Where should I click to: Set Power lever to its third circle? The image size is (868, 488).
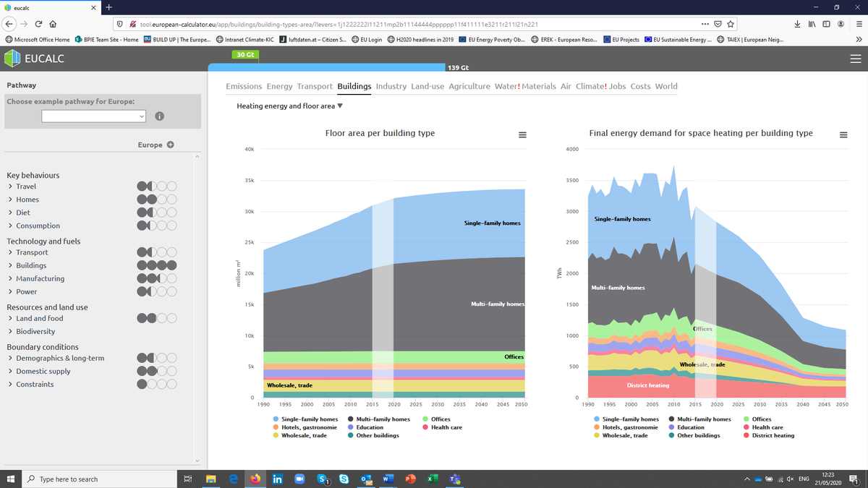162,292
